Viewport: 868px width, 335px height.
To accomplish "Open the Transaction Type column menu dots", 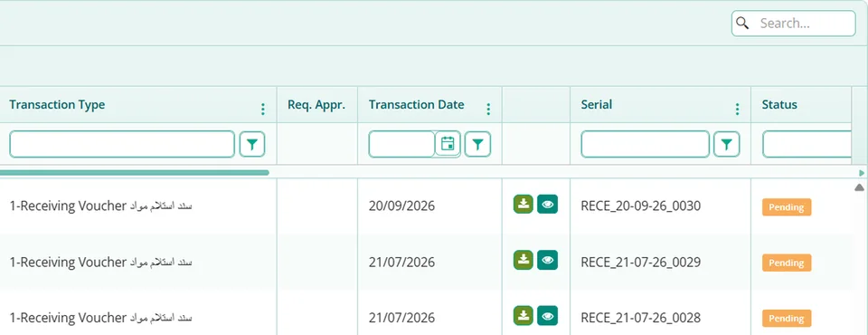I will pos(263,110).
